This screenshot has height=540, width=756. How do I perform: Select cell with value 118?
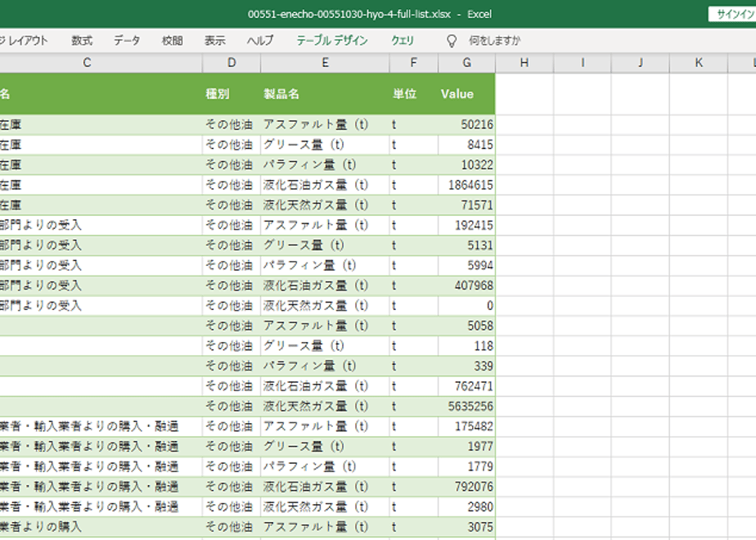point(466,346)
